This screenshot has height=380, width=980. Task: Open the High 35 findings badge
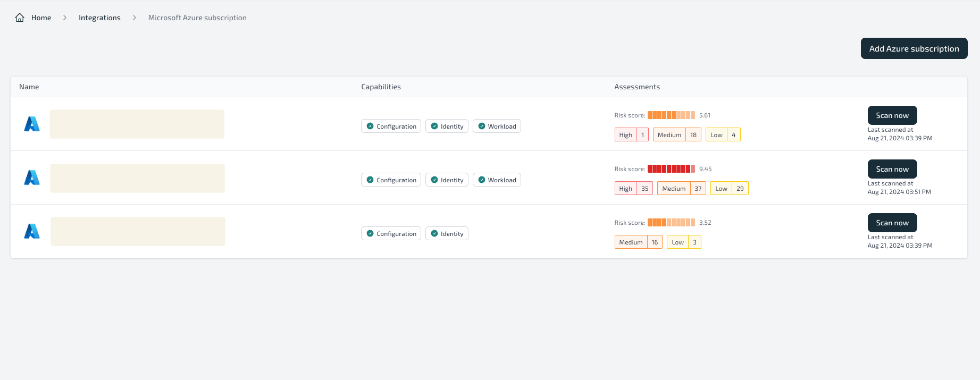634,188
